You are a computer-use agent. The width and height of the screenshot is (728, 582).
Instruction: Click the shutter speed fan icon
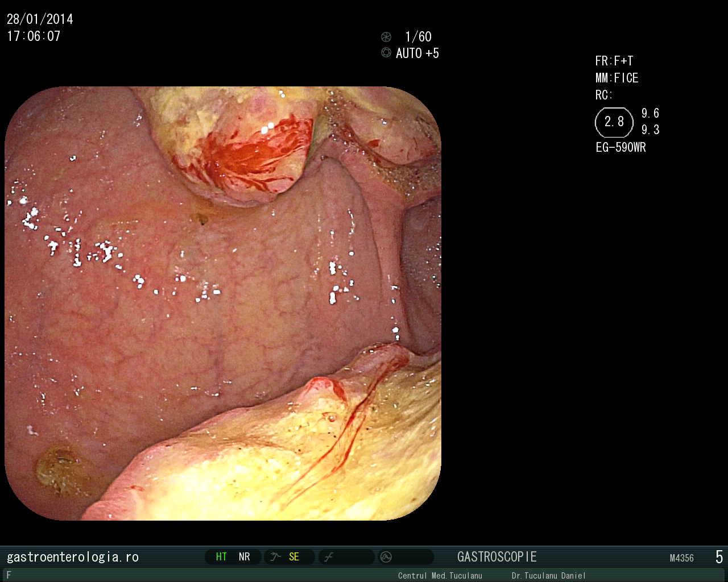point(386,37)
